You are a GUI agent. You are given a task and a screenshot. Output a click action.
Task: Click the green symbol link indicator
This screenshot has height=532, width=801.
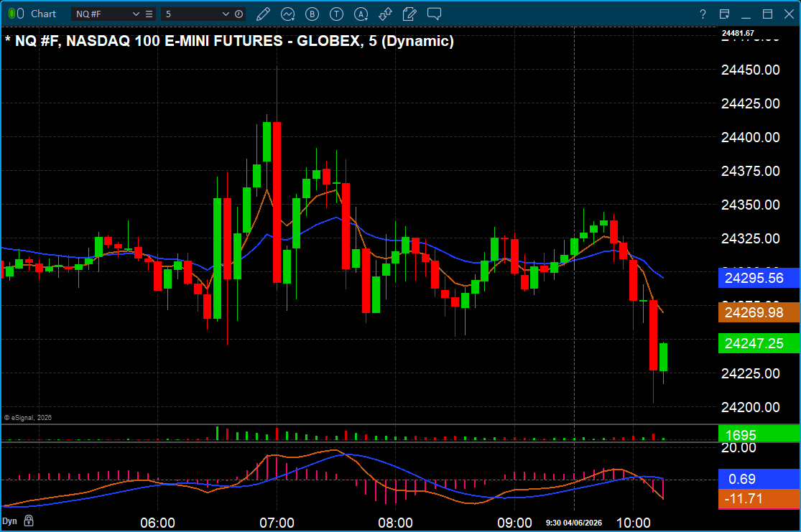click(12, 14)
